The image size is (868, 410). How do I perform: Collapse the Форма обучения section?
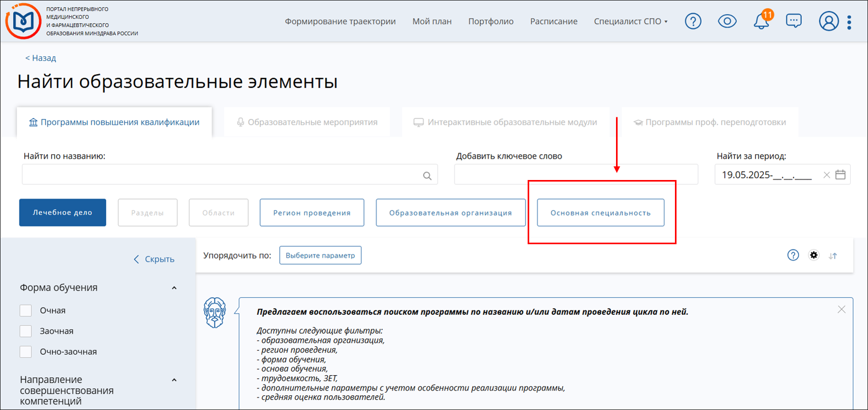tap(174, 288)
